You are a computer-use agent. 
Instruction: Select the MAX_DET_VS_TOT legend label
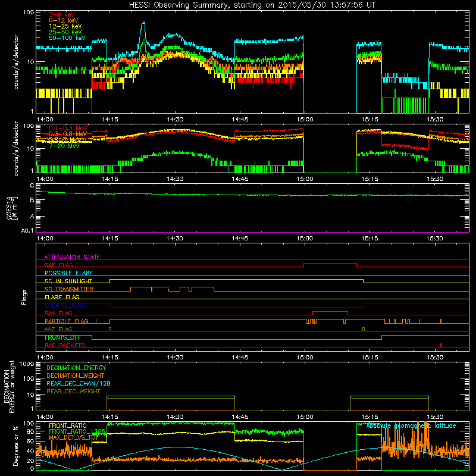click(x=73, y=437)
